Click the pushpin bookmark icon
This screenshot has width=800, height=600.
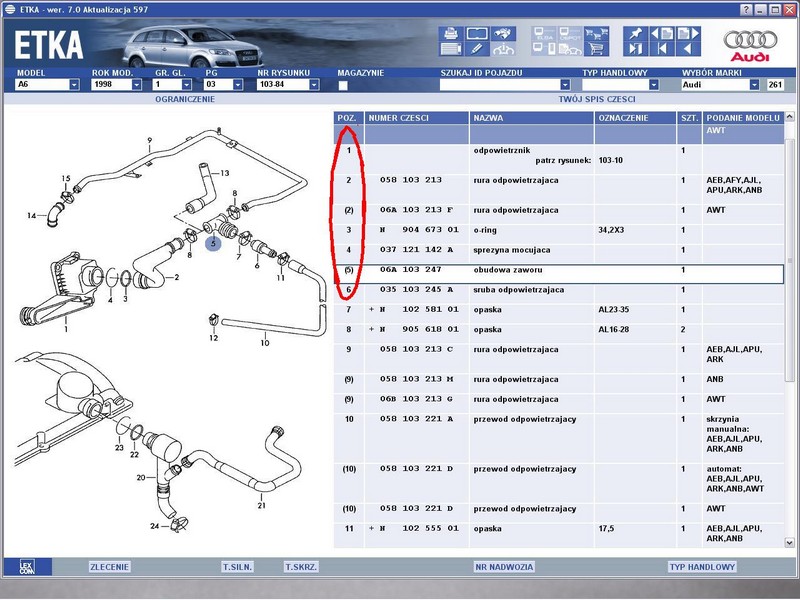636,34
